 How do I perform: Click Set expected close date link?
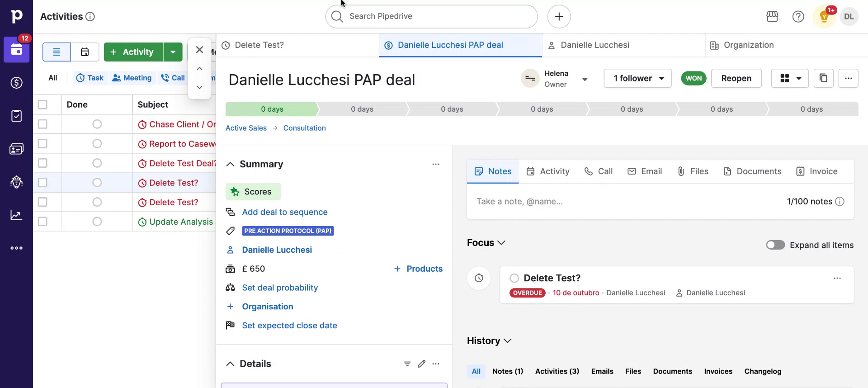point(289,326)
